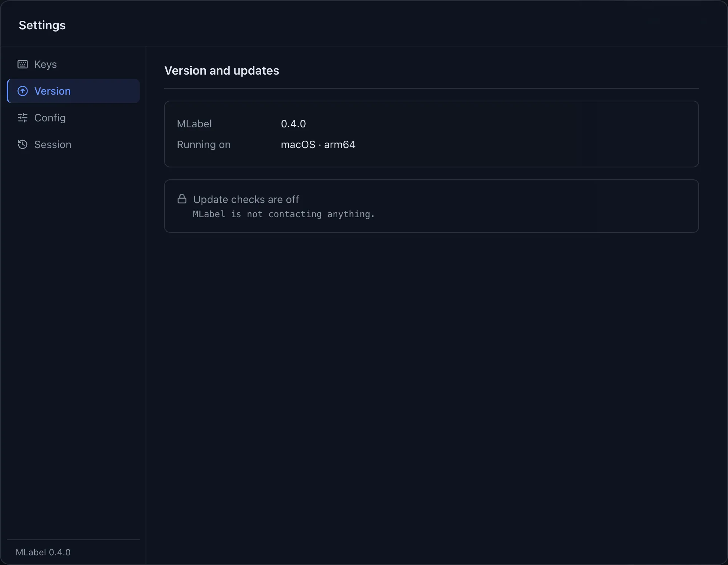The height and width of the screenshot is (565, 728).
Task: Click the lock icon in update notice
Action: pyautogui.click(x=182, y=199)
